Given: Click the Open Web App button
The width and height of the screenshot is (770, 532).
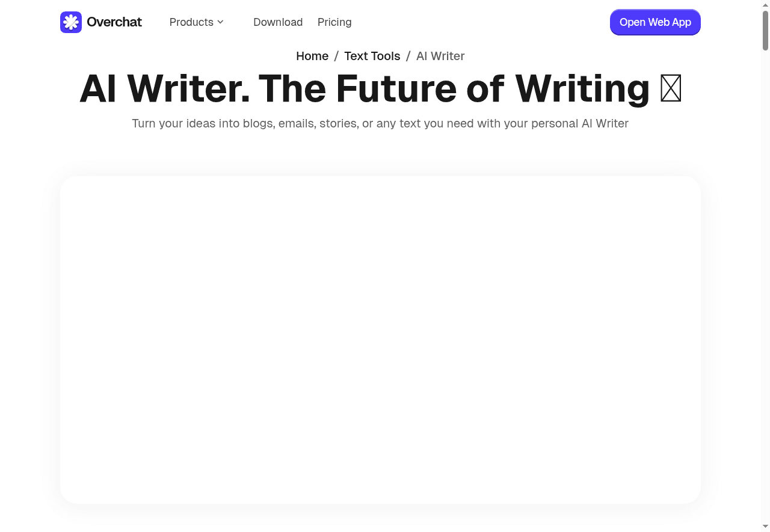Looking at the screenshot, I should (x=655, y=22).
